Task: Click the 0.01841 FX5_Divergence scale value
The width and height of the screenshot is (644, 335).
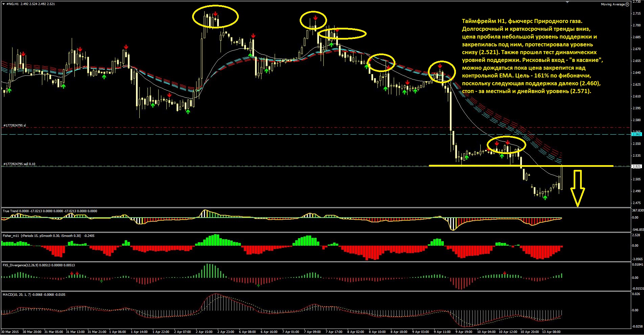Action: [638, 265]
